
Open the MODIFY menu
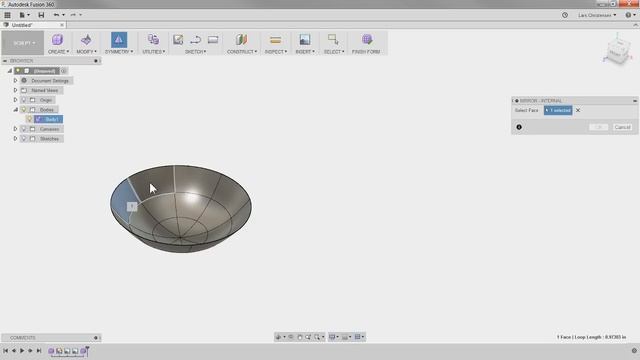(87, 52)
